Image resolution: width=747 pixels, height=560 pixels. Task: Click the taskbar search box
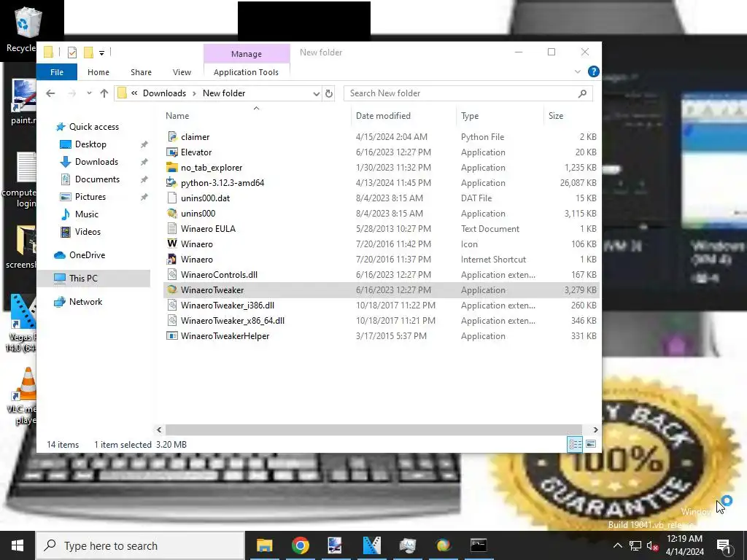[140, 545]
